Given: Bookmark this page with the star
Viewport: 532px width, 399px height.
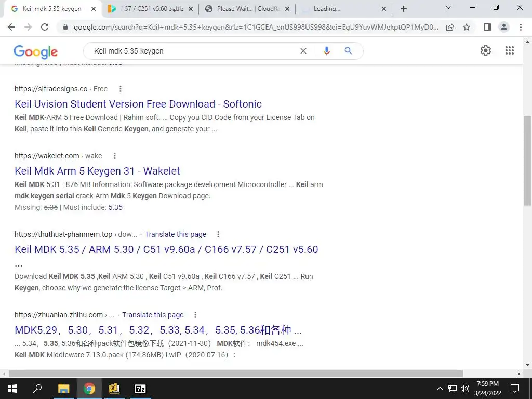Looking at the screenshot, I should [467, 27].
